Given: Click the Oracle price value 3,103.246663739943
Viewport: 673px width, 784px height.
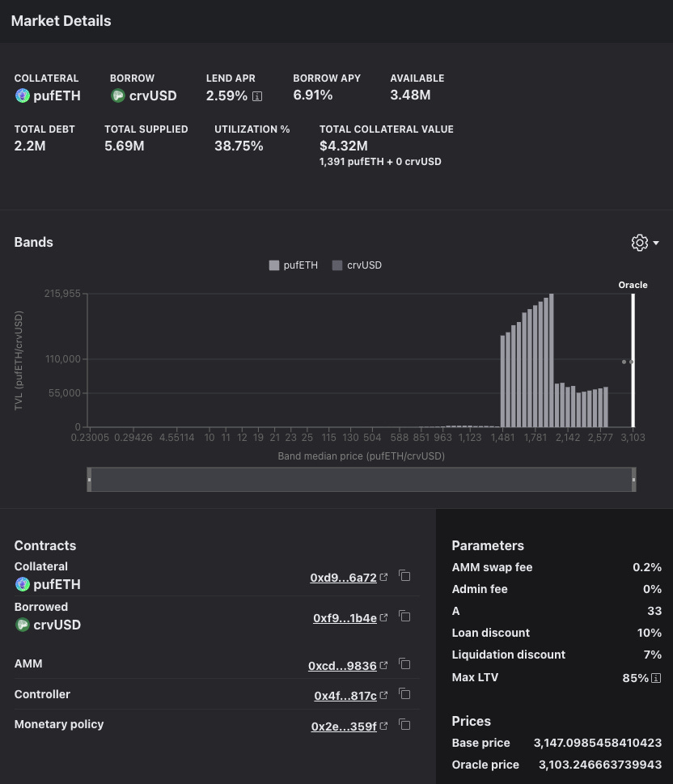Looking at the screenshot, I should pos(600,765).
